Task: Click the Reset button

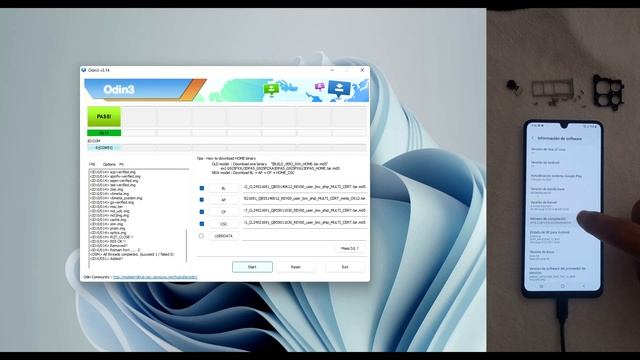Action: tap(296, 267)
